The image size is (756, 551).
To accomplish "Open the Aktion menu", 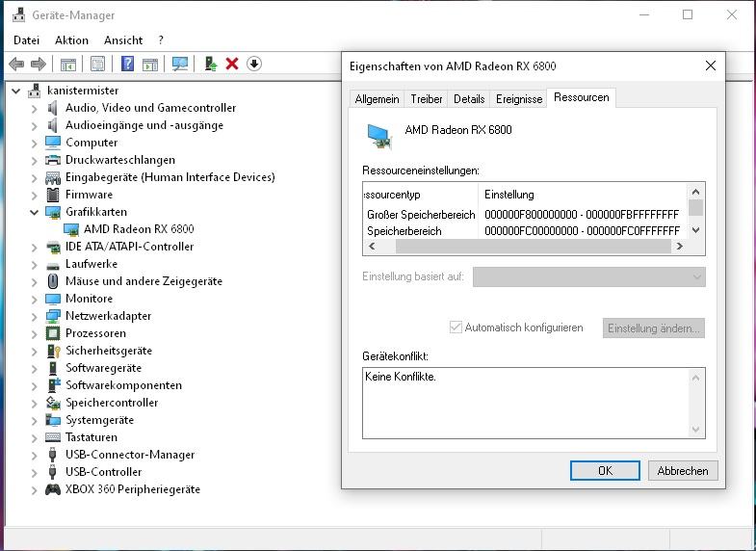I will point(72,40).
